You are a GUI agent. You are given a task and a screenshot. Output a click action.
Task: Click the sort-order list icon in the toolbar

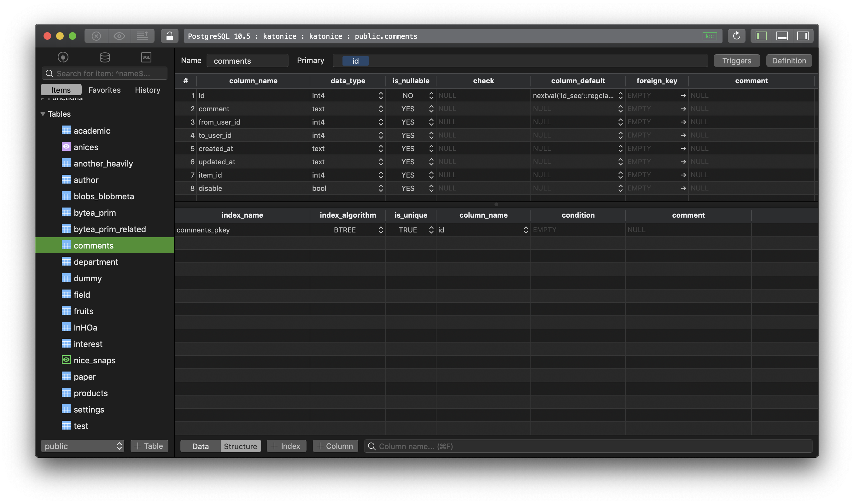(143, 36)
